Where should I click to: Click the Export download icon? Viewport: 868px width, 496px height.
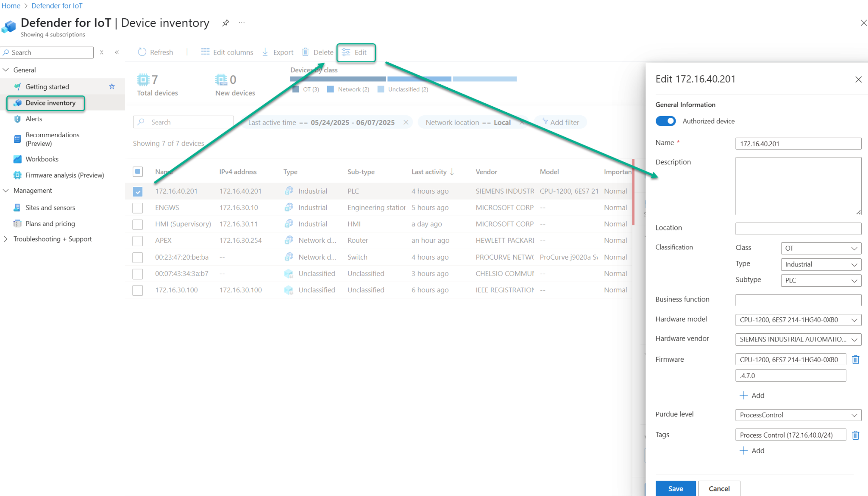265,52
